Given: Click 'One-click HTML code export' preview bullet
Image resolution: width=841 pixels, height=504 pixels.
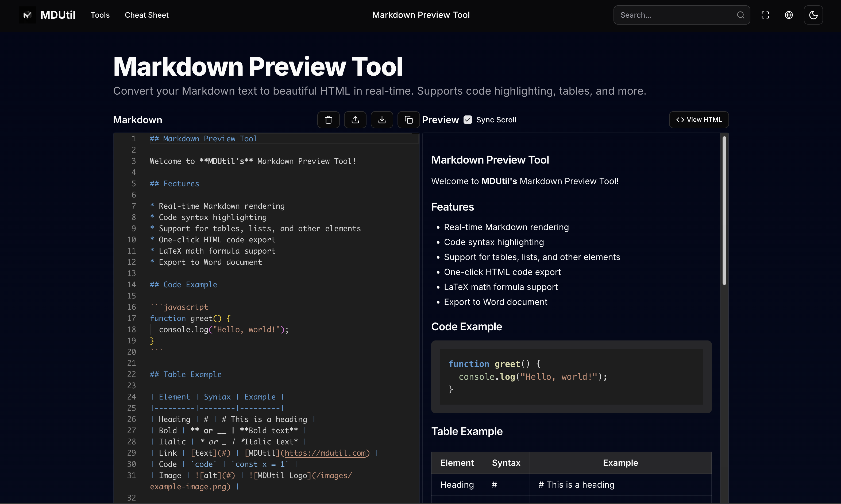Looking at the screenshot, I should pyautogui.click(x=502, y=272).
